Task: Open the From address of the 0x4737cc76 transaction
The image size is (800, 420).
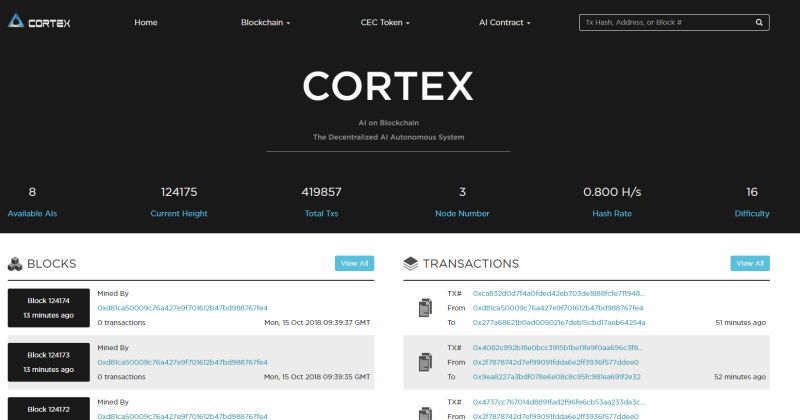Action: coord(556,416)
